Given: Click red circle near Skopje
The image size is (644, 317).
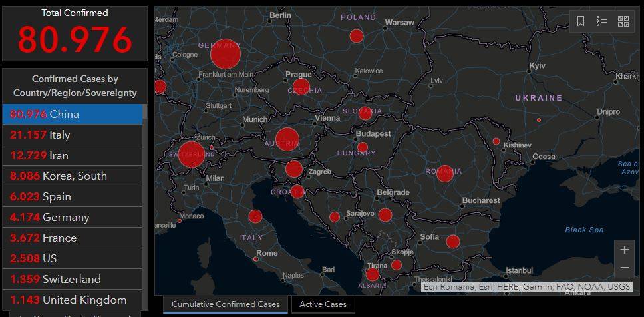Looking at the screenshot, I should pyautogui.click(x=396, y=265).
